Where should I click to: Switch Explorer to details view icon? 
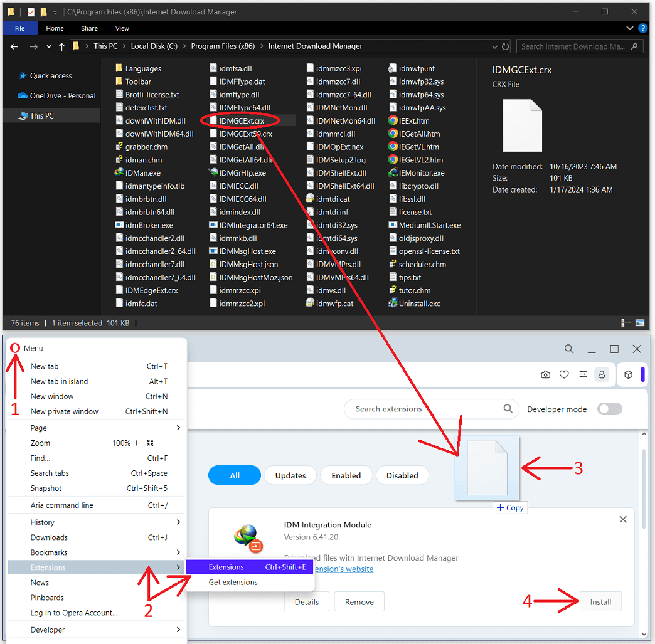click(x=626, y=322)
